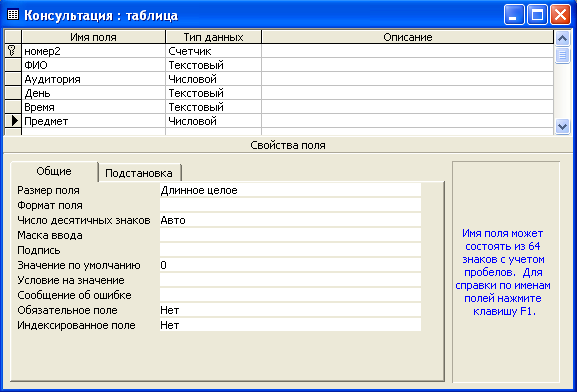The width and height of the screenshot is (577, 392).
Task: Click the row selector beside ФИО
Action: [13, 65]
